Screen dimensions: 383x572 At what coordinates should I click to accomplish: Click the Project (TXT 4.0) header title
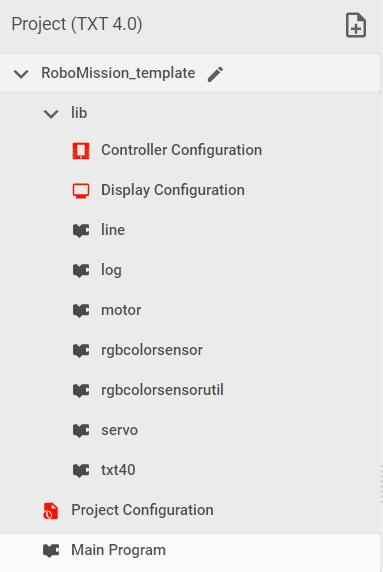pos(77,24)
